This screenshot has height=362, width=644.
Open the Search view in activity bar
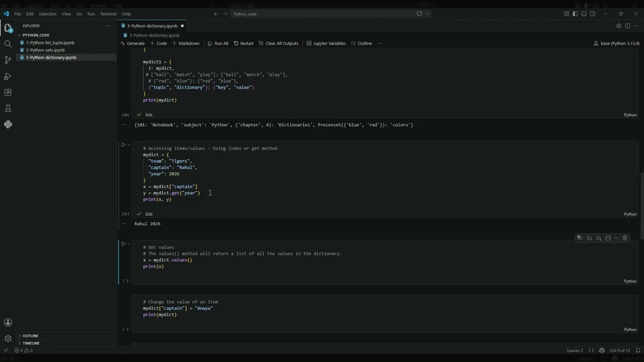coord(8,44)
